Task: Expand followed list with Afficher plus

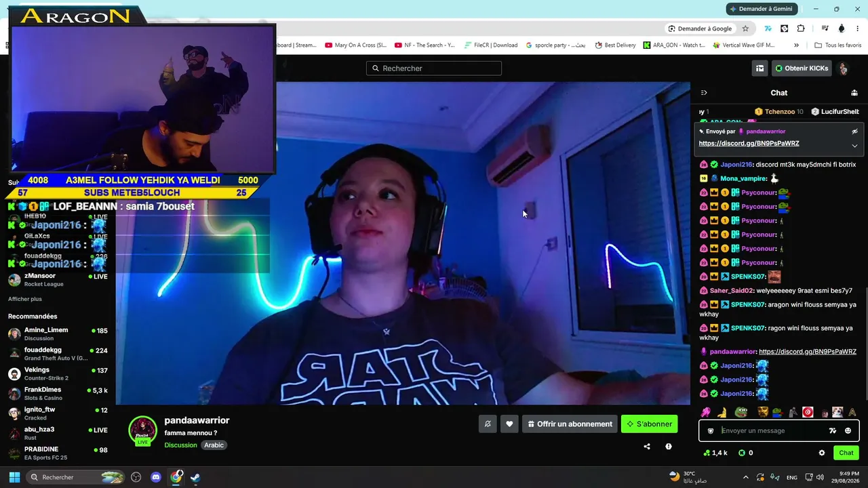Action: [x=25, y=299]
